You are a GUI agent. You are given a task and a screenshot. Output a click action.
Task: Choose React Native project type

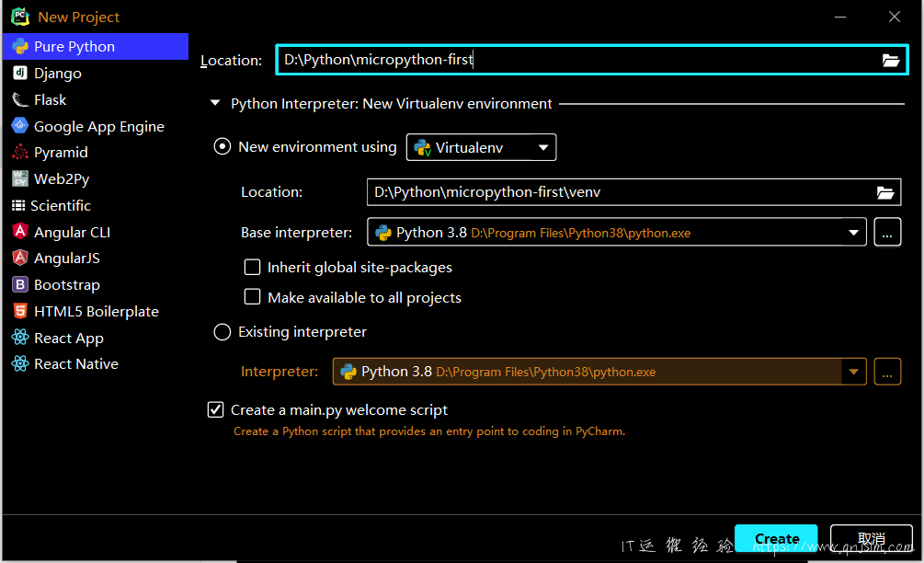[96, 363]
